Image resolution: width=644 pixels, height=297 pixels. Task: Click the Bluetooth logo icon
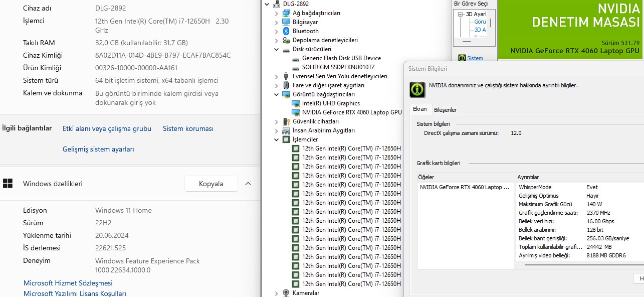pos(286,31)
